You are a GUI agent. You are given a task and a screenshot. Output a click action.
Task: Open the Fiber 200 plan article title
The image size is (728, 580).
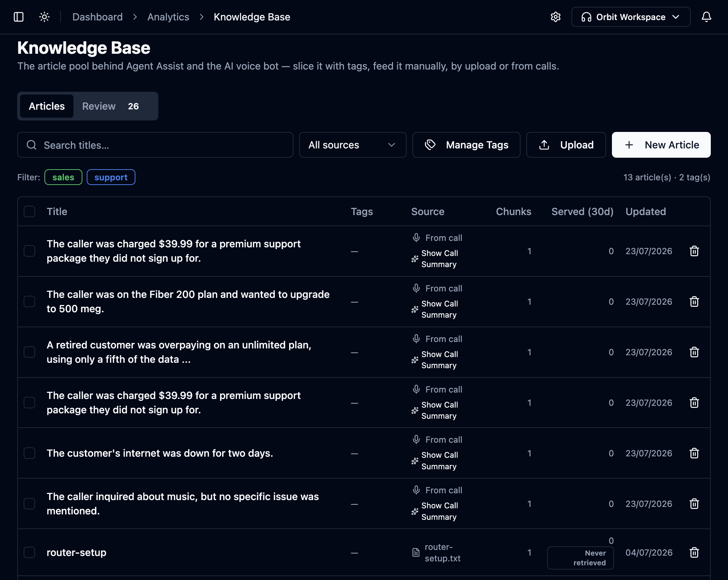[x=188, y=301]
